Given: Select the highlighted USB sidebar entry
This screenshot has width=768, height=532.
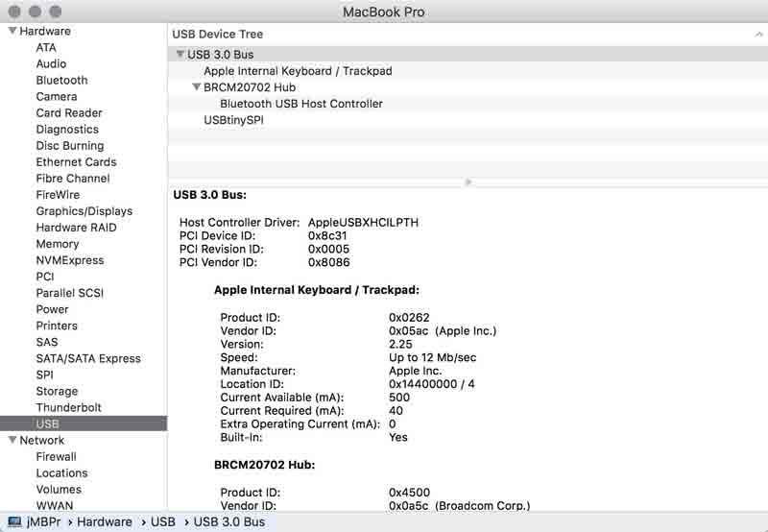Looking at the screenshot, I should coord(84,423).
